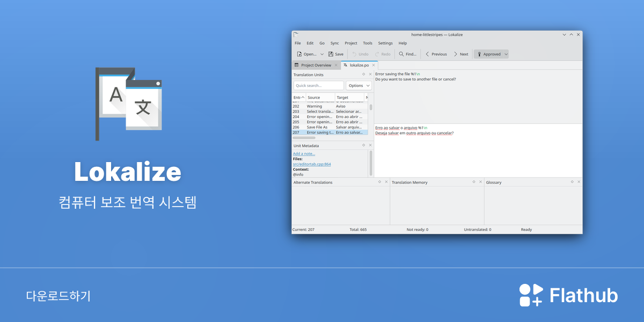Open the Help menu
The image size is (644, 322).
click(x=402, y=43)
